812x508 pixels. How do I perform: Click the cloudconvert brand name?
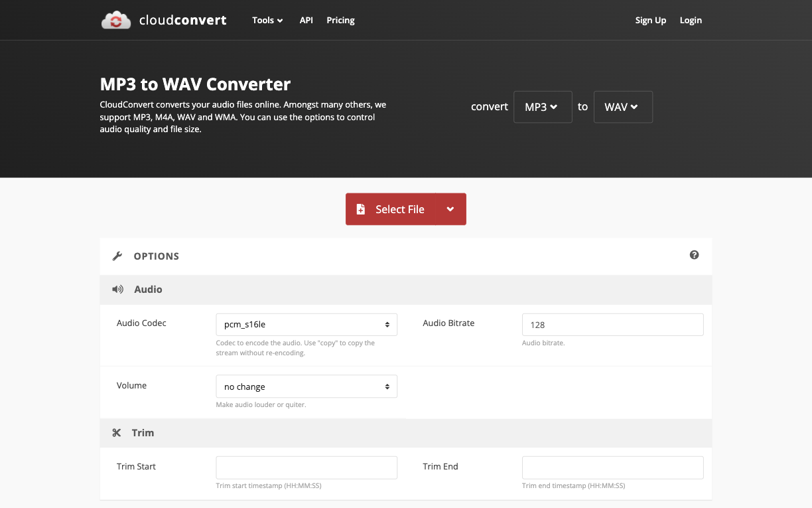[182, 21]
